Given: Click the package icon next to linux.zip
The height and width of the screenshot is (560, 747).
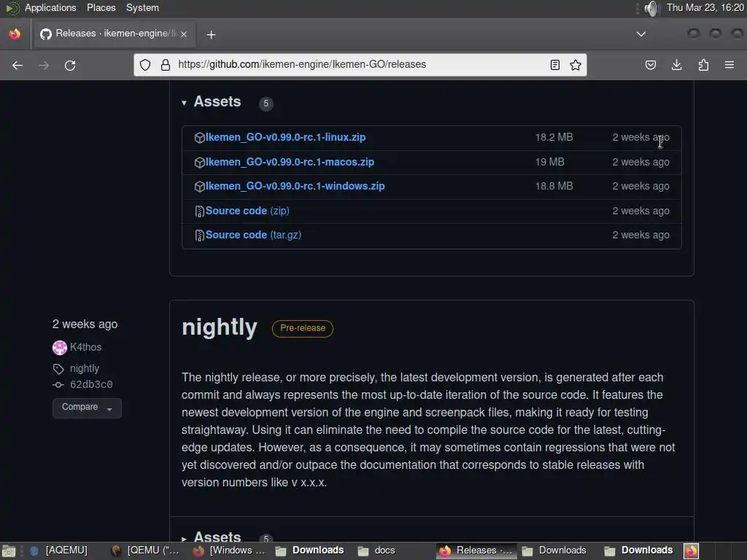Looking at the screenshot, I should coord(200,138).
